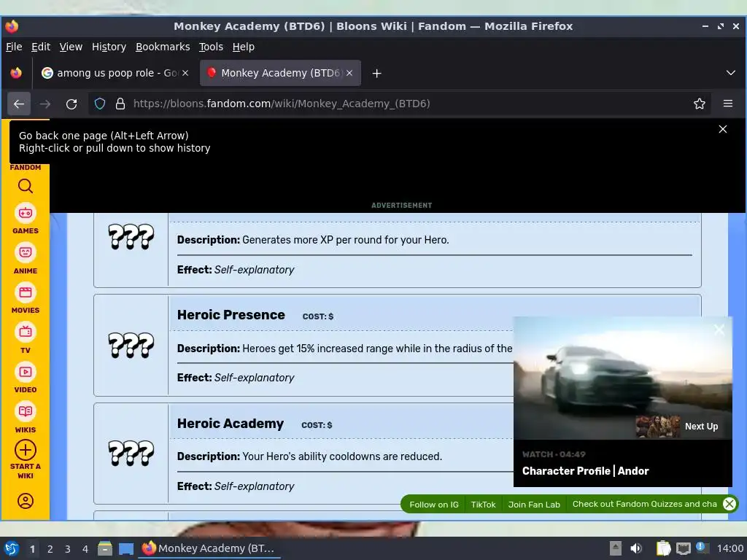747x560 pixels.
Task: Click the taskbar clock showing 14:00
Action: point(729,548)
